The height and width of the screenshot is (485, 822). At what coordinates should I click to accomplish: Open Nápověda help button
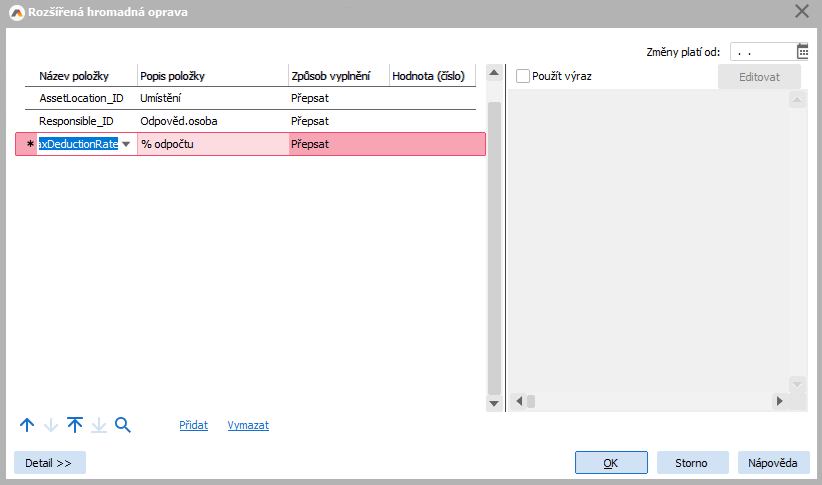coord(773,462)
